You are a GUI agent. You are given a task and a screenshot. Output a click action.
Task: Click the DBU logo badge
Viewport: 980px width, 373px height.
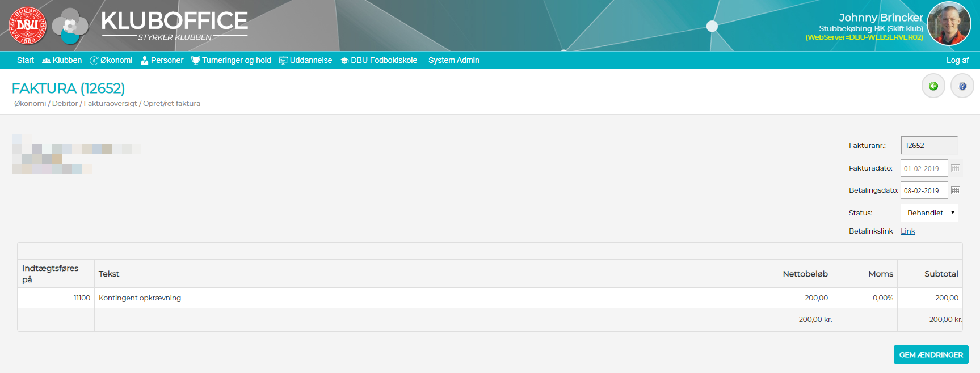point(27,26)
